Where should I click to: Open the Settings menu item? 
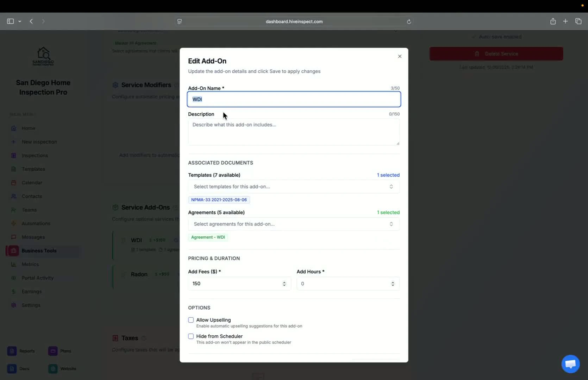[x=31, y=305]
